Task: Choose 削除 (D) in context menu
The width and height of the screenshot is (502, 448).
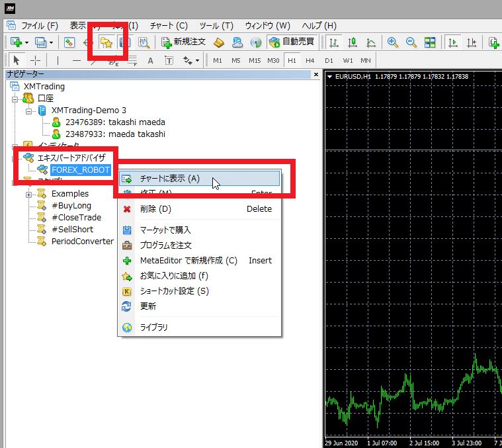Action: (199, 209)
